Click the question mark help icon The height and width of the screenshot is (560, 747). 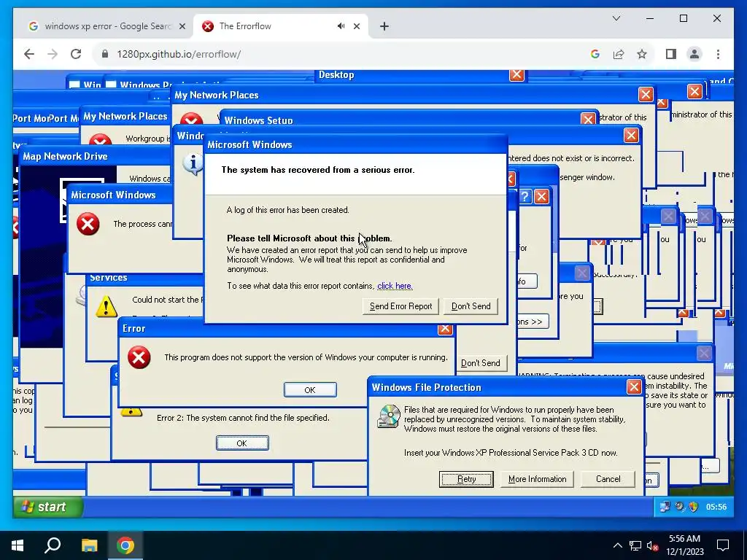[525, 197]
